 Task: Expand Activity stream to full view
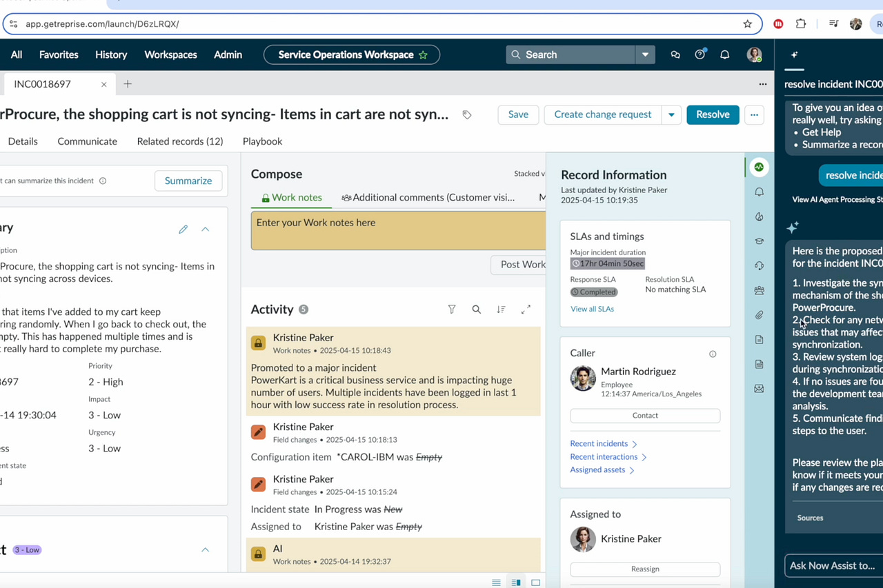(526, 310)
